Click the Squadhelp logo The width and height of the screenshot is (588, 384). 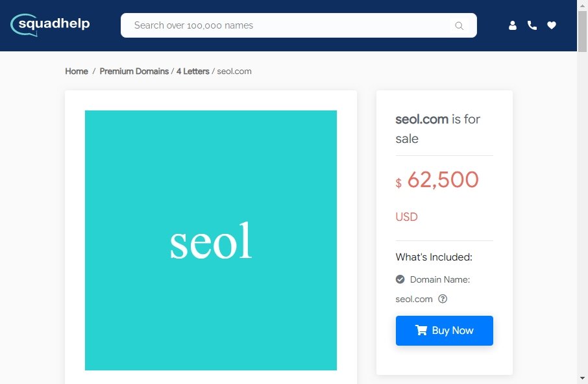coord(50,25)
